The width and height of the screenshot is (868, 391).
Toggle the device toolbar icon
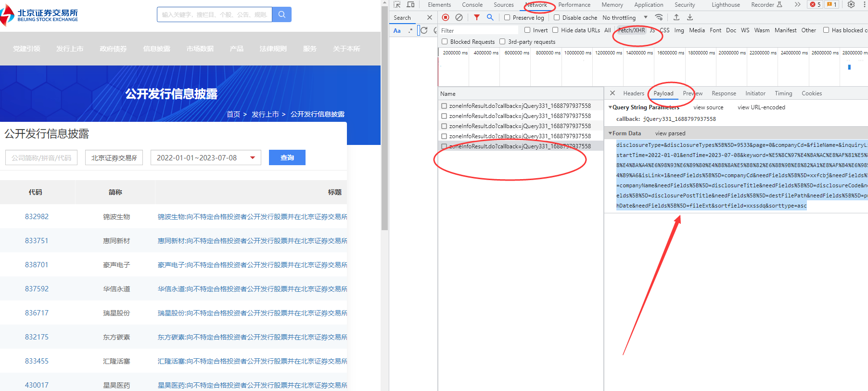click(410, 5)
